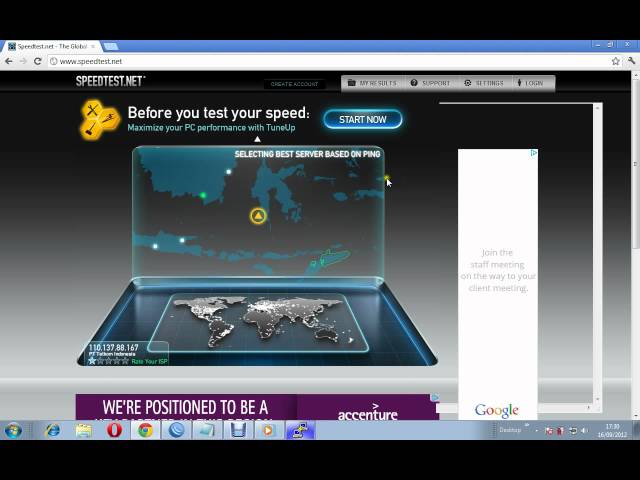This screenshot has height=480, width=640.
Task: Open a new tab beside Speedtest.net tab
Action: click(111, 47)
